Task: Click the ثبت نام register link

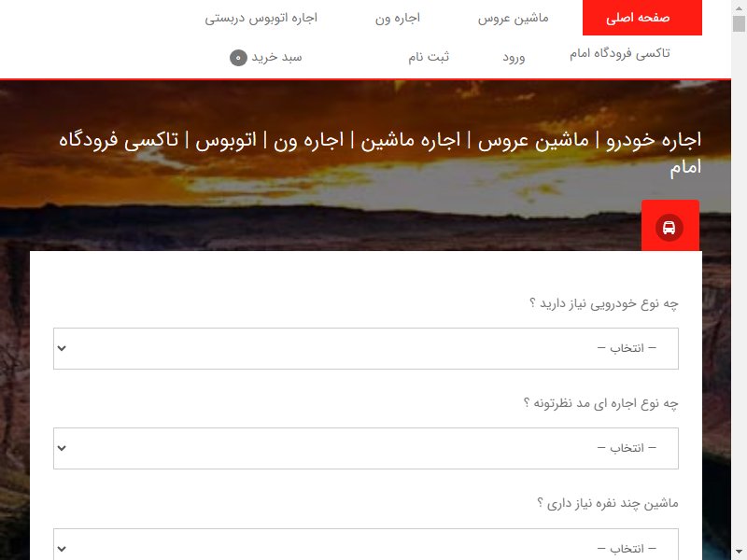Action: [x=429, y=57]
